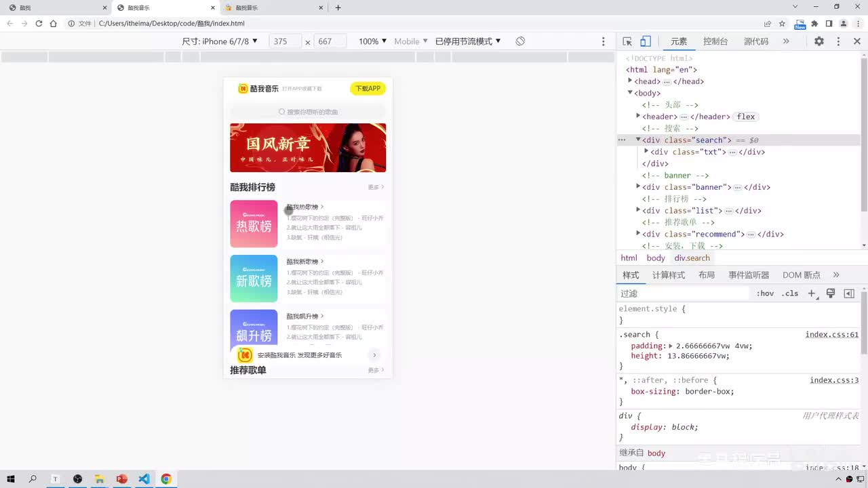Open a new browser tab with plus
Viewport: 868px width, 488px height.
click(338, 7)
